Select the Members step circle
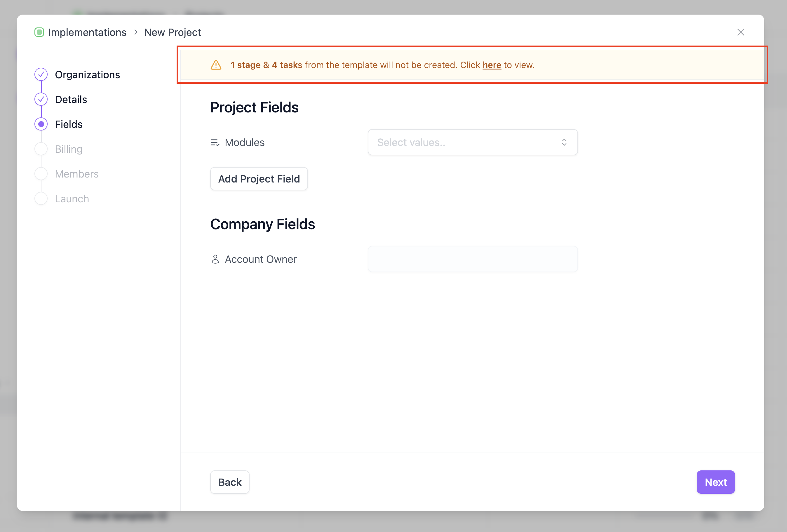 click(41, 174)
